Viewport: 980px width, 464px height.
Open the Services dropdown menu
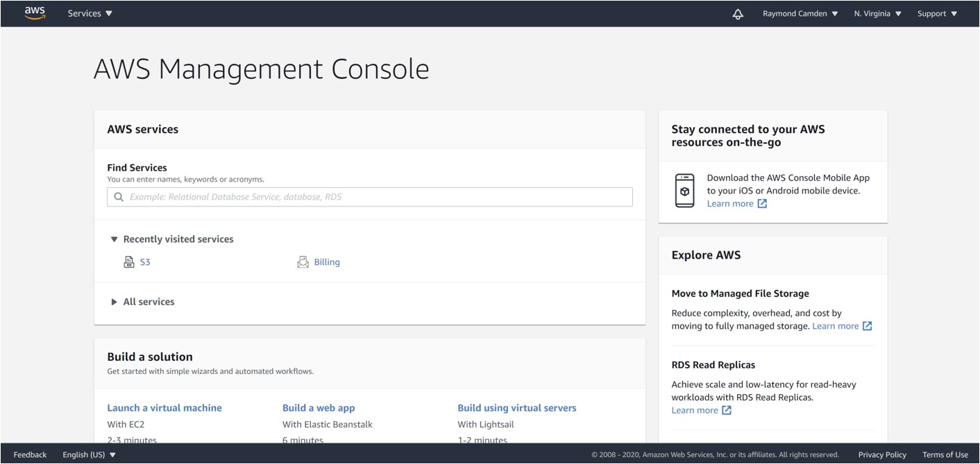click(x=90, y=13)
